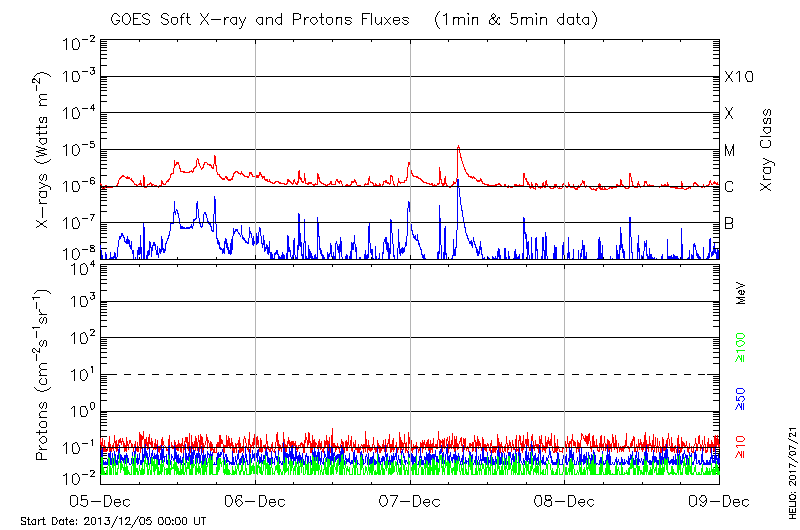Select the 08-Dec date tick label
Image resolution: width=800 pixels, height=530 pixels.
pos(565,500)
